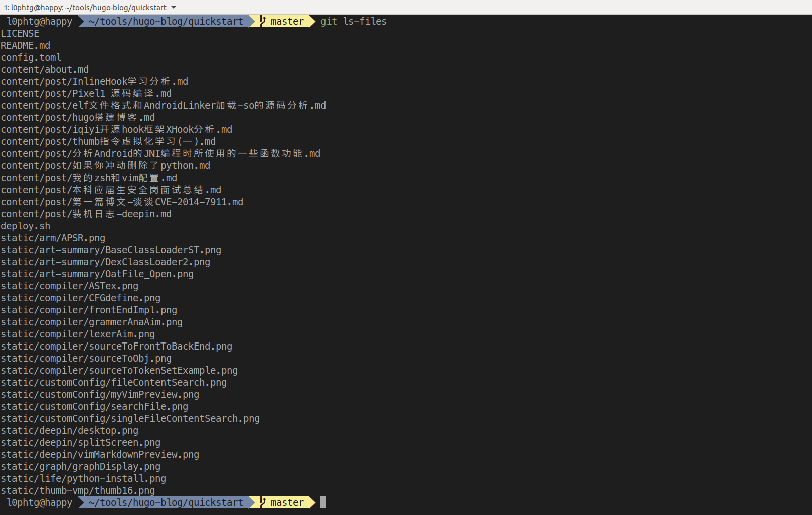Click the content/about.md line
This screenshot has height=515, width=812.
[45, 69]
